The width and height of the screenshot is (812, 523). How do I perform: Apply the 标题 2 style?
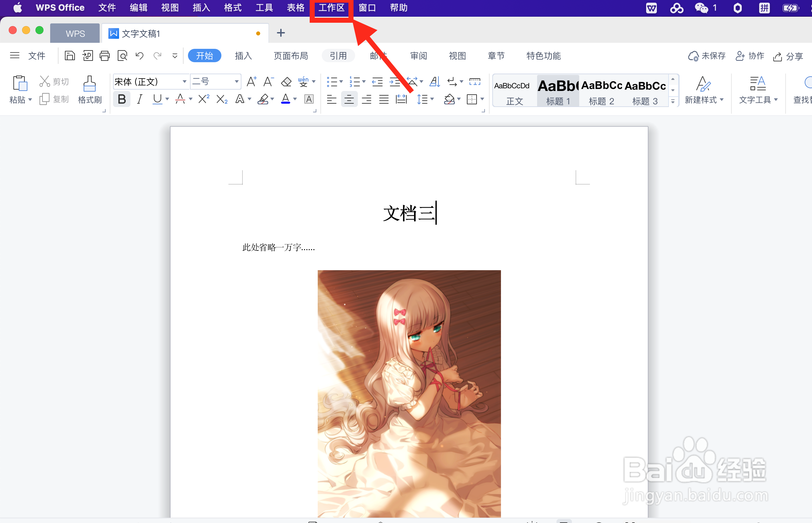coord(601,91)
